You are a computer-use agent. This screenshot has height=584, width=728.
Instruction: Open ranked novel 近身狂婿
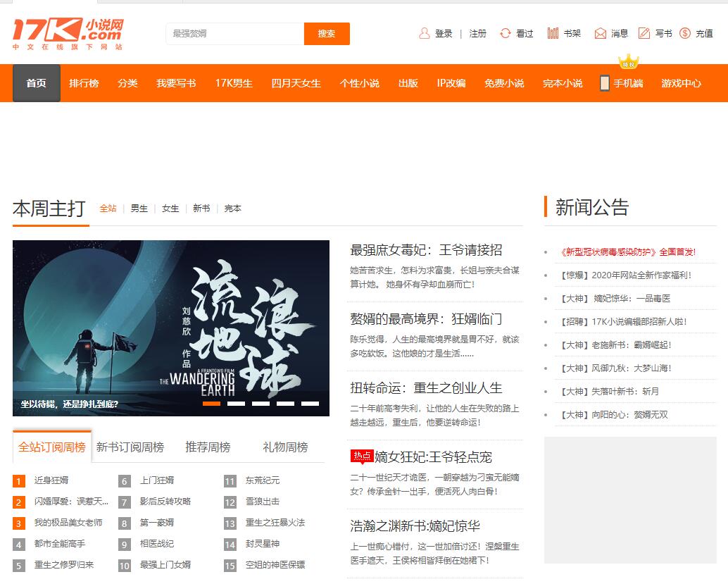(51, 480)
